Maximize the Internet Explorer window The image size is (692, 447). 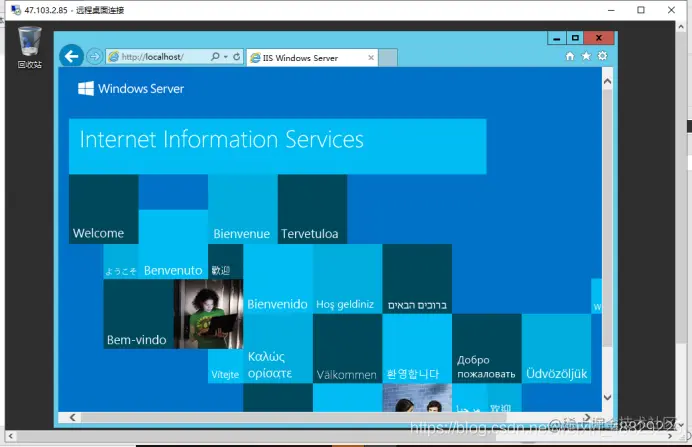[575, 38]
